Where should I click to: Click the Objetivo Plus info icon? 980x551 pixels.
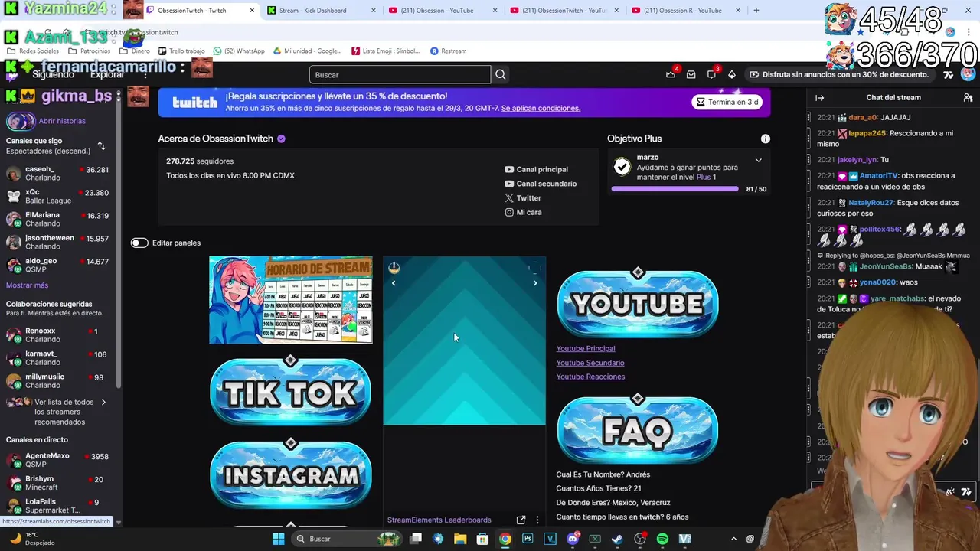[765, 139]
